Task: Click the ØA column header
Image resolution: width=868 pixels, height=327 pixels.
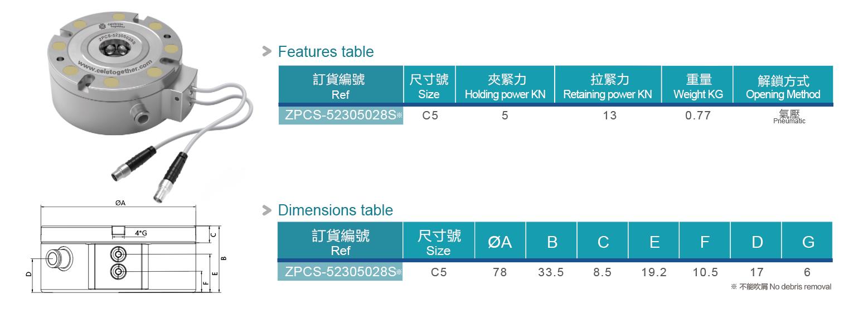Action: click(x=500, y=241)
